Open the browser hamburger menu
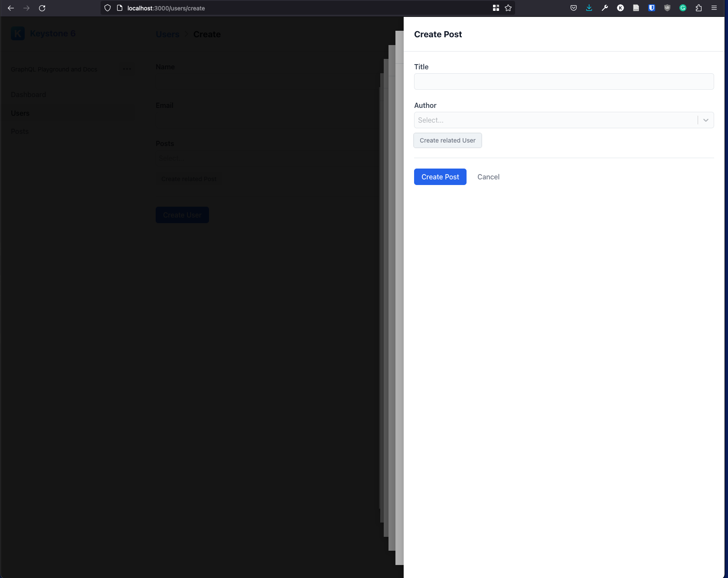Image resolution: width=728 pixels, height=578 pixels. tap(714, 8)
